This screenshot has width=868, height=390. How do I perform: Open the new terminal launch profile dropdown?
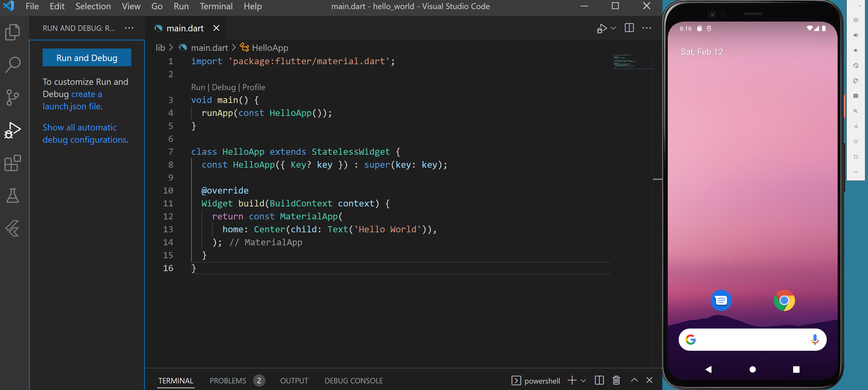(584, 380)
